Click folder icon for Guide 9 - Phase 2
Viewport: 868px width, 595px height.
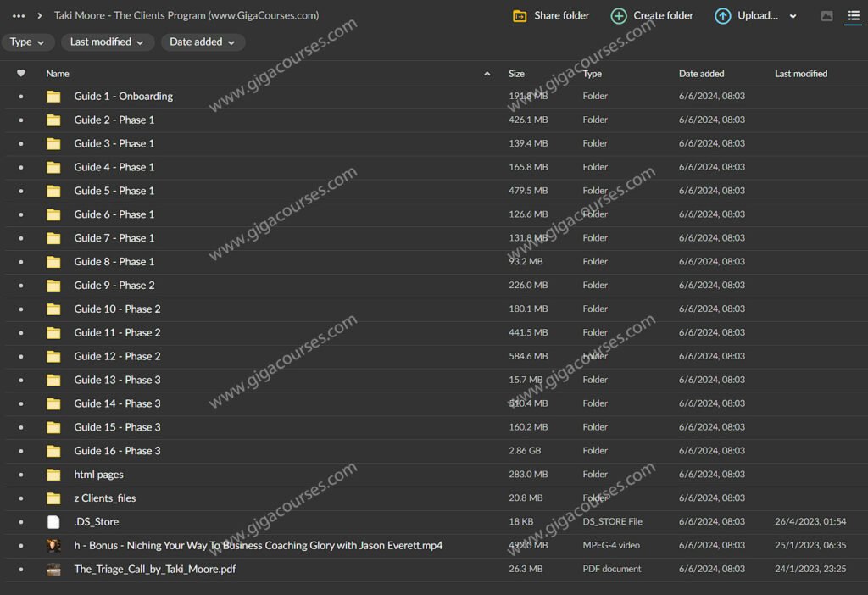click(x=53, y=286)
